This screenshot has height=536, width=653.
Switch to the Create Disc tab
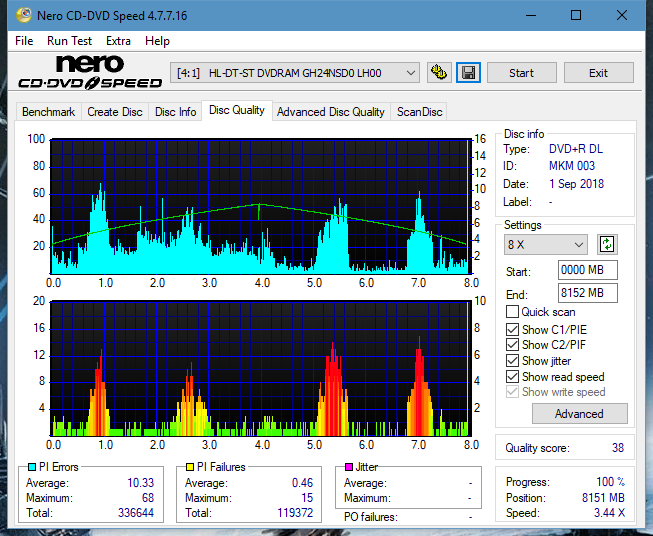115,112
